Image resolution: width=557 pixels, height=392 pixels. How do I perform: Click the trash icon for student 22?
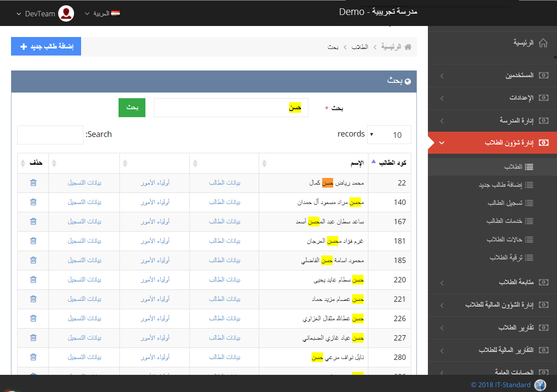[x=33, y=183]
